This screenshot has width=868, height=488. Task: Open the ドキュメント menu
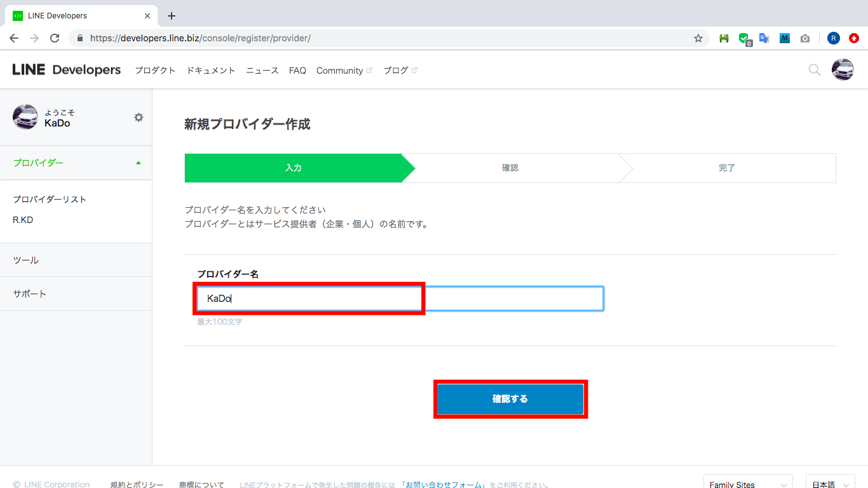point(211,71)
